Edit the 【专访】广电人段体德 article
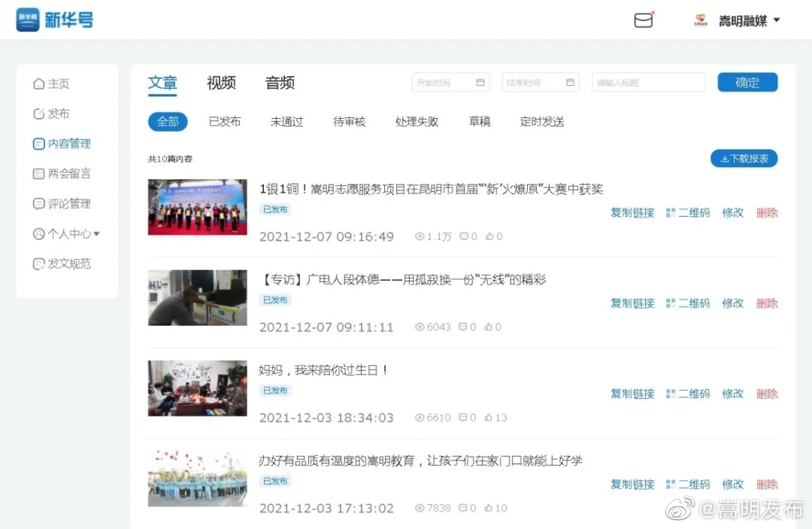The image size is (812, 529). click(x=733, y=303)
